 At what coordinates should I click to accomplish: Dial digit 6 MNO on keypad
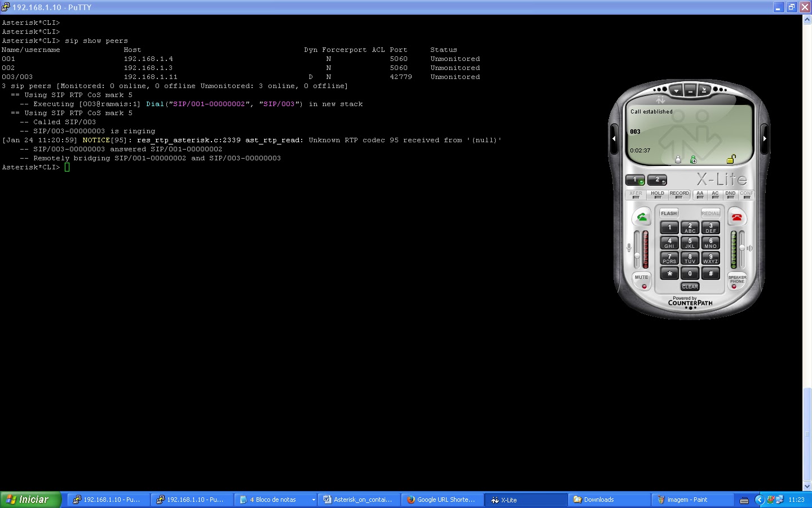(x=710, y=243)
